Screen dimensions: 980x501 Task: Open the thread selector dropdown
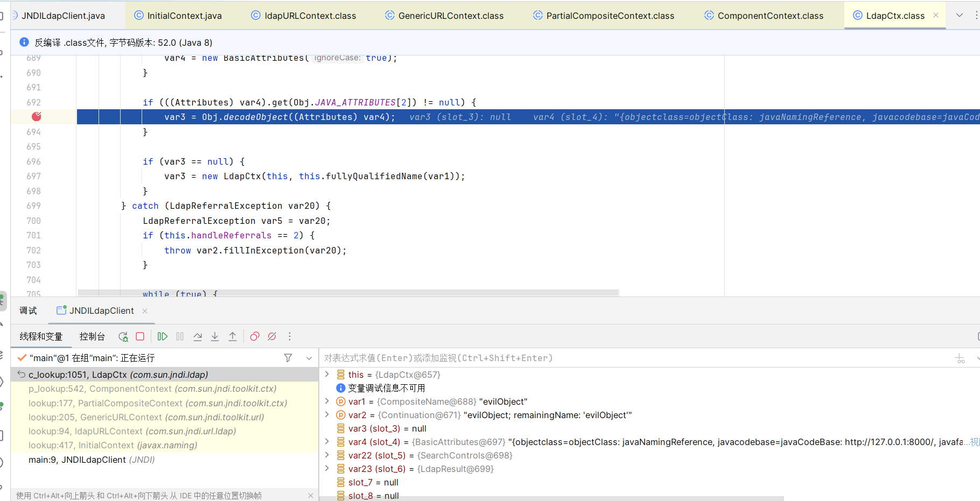click(309, 358)
